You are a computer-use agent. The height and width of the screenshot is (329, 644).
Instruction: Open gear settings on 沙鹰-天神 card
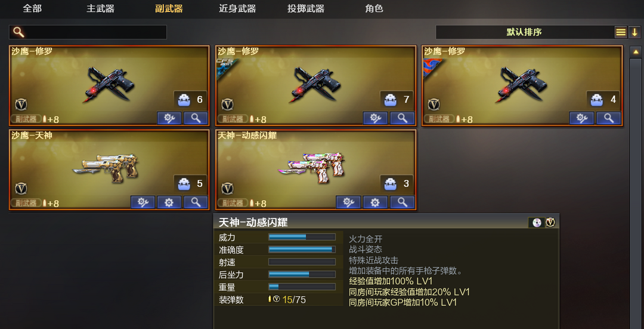pyautogui.click(x=169, y=202)
